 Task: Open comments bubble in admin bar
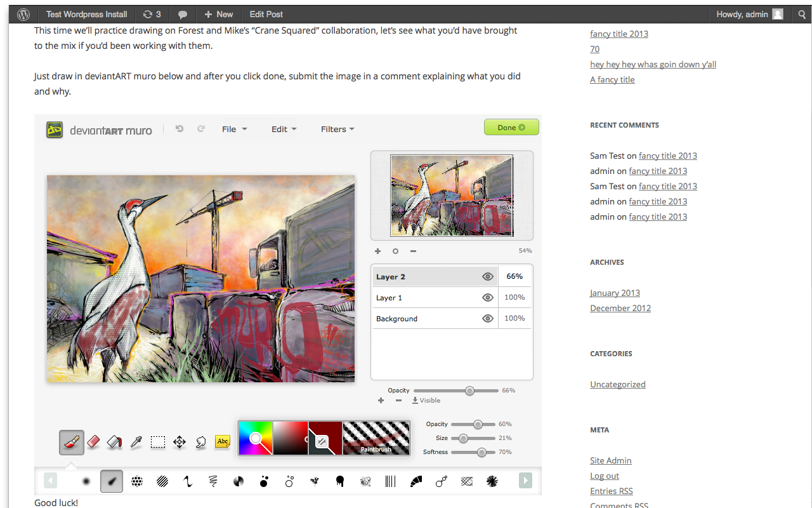click(182, 14)
